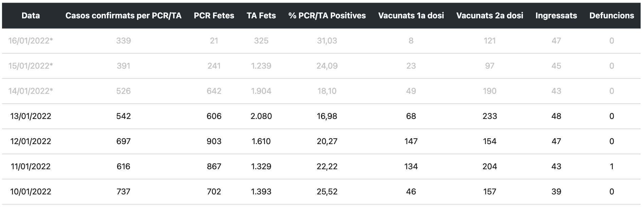This screenshot has height=208, width=644.
Task: Select the 10/01/2022 row date
Action: 31,192
